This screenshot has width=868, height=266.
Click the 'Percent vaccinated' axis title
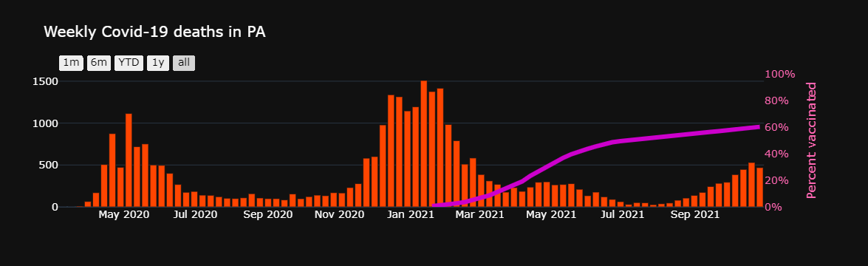point(811,140)
